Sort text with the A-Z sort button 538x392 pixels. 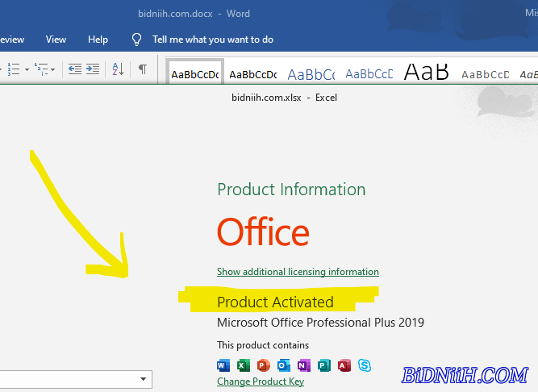point(118,69)
